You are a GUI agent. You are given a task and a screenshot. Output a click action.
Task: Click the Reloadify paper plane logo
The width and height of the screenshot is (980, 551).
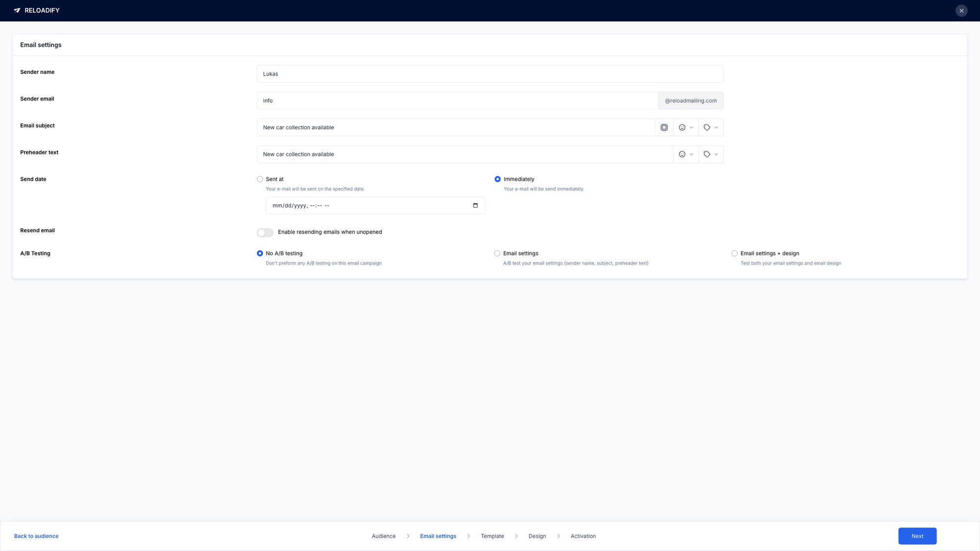[x=18, y=10]
